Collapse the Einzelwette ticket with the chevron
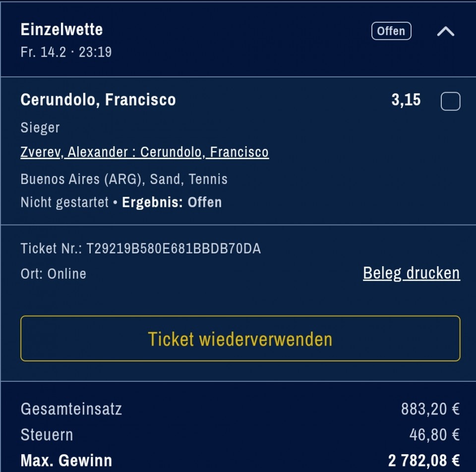This screenshot has width=476, height=472. [x=446, y=31]
